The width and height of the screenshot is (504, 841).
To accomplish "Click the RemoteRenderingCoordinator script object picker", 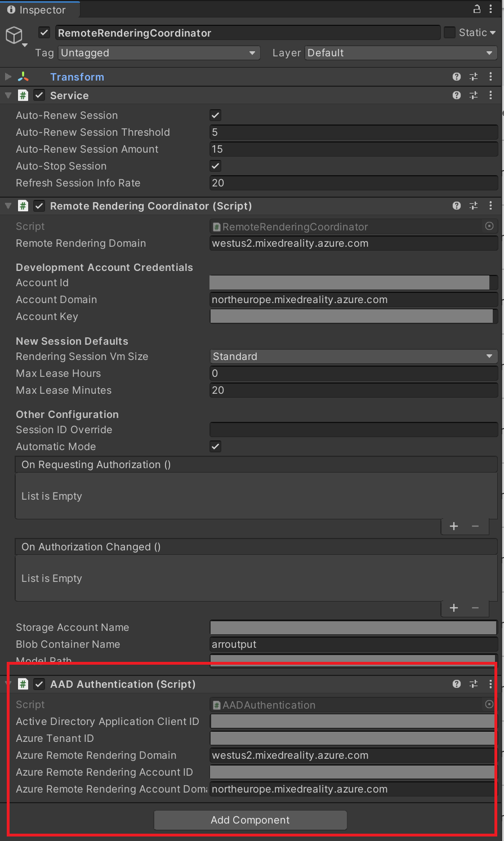I will tap(489, 226).
